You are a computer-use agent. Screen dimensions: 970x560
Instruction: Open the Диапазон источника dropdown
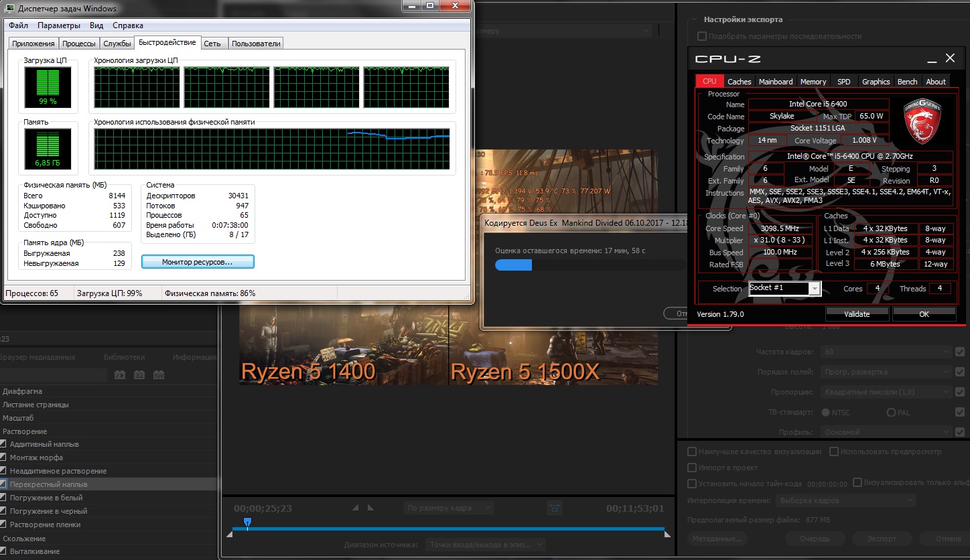(x=485, y=545)
